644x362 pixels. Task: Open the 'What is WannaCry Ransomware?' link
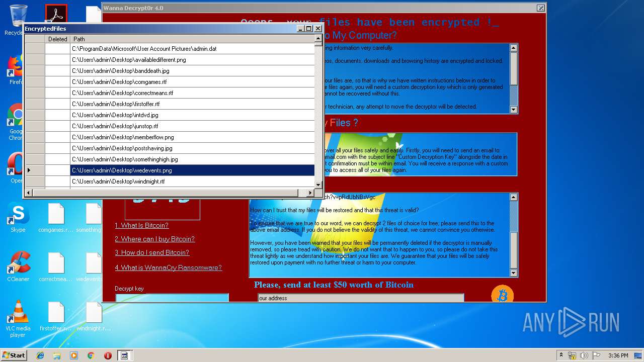coord(168,267)
